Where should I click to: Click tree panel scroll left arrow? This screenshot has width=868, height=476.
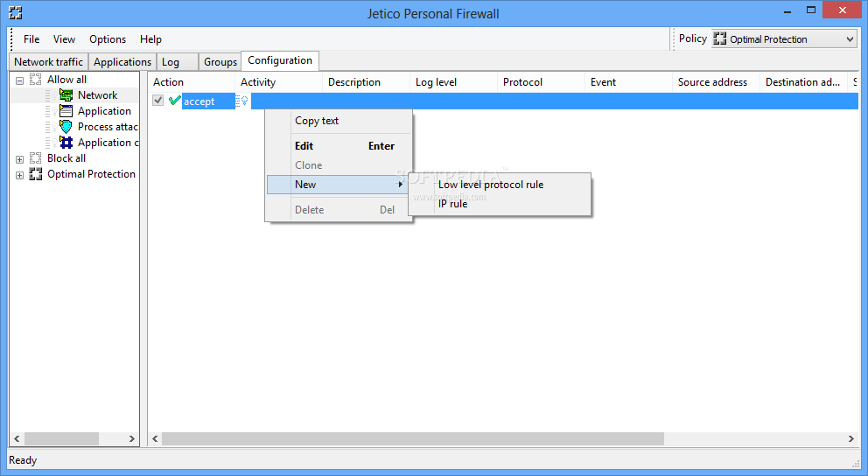17,439
